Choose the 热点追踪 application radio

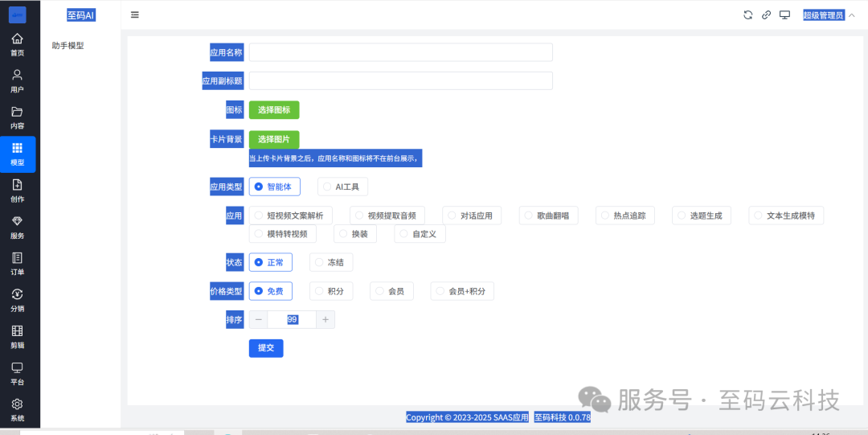coord(625,215)
